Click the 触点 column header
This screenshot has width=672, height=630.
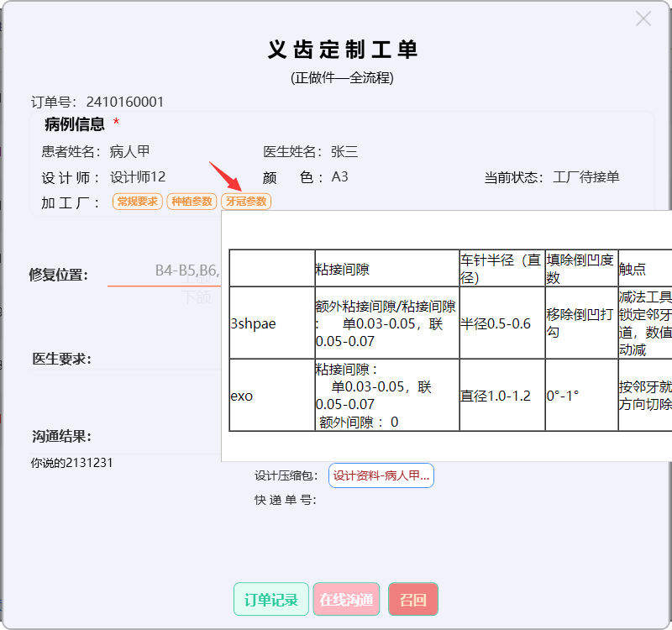pyautogui.click(x=633, y=269)
